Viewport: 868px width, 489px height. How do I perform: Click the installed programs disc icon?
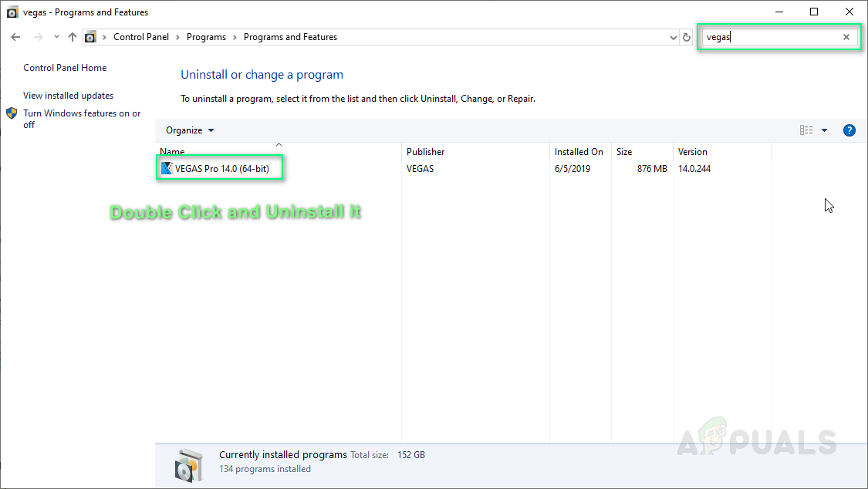tap(188, 466)
